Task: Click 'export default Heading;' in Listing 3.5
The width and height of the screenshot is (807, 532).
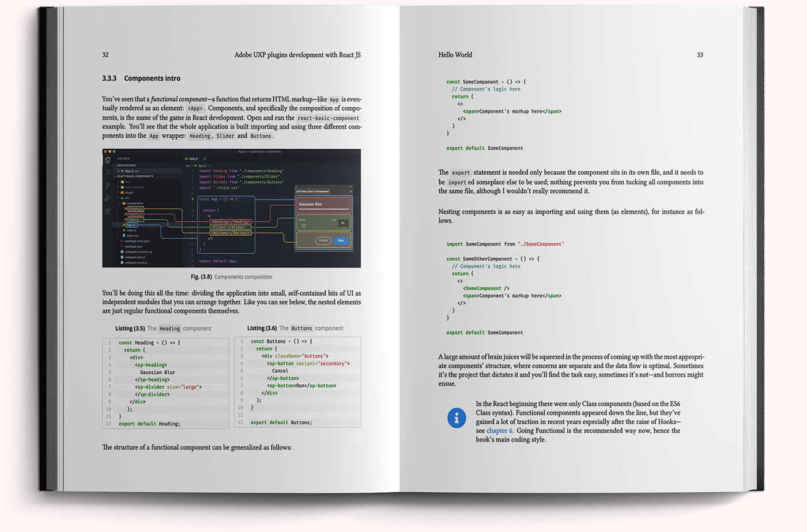Action: click(149, 424)
